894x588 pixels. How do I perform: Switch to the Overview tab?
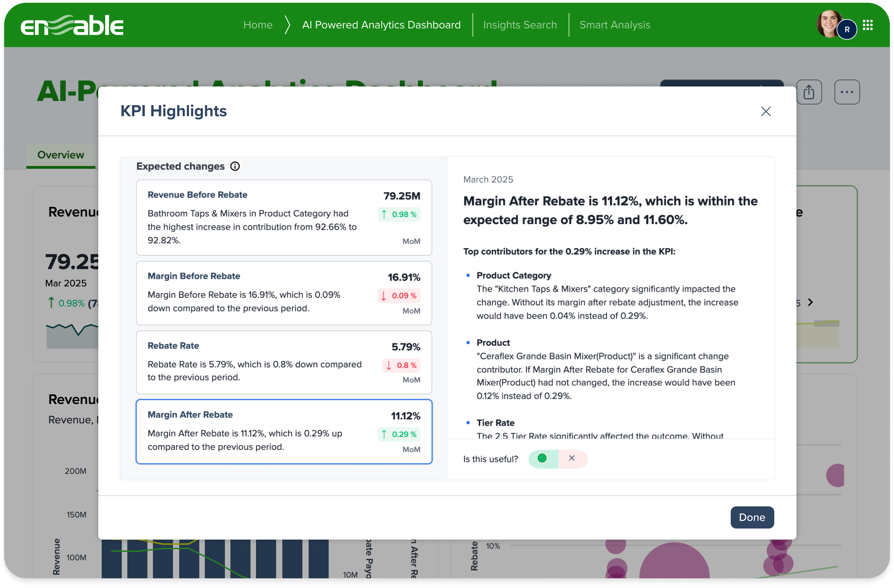click(61, 155)
